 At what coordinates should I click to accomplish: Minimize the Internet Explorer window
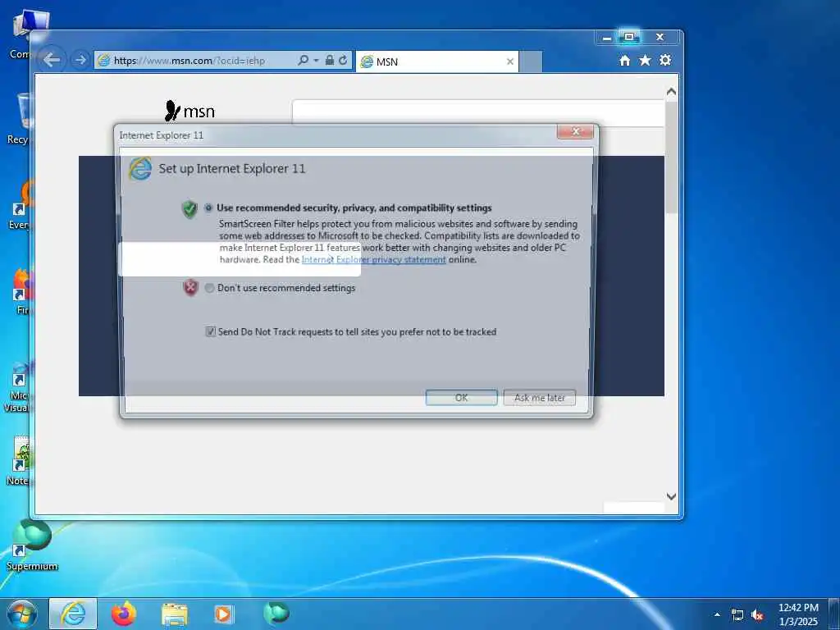[606, 38]
